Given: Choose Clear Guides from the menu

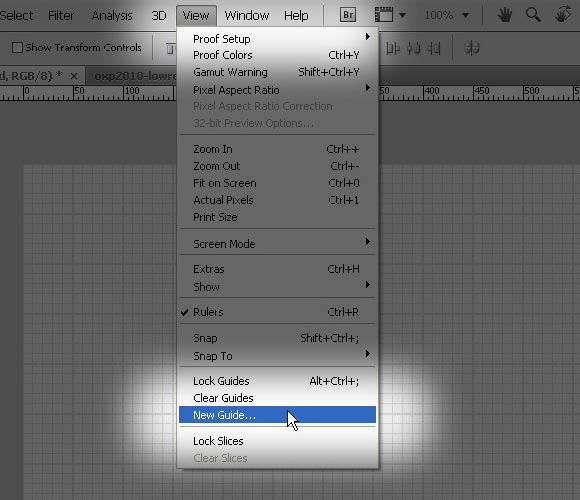Looking at the screenshot, I should tap(277, 398).
